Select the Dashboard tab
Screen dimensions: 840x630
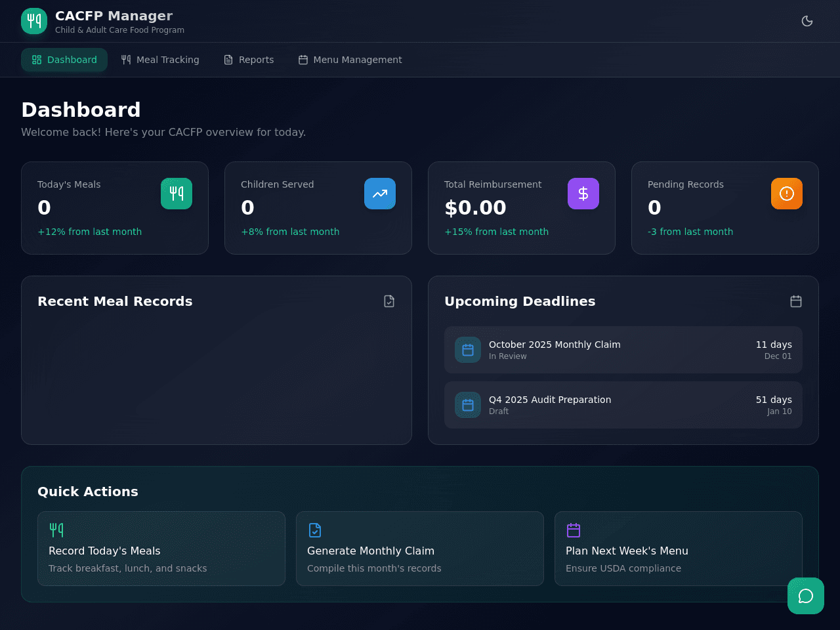[64, 60]
